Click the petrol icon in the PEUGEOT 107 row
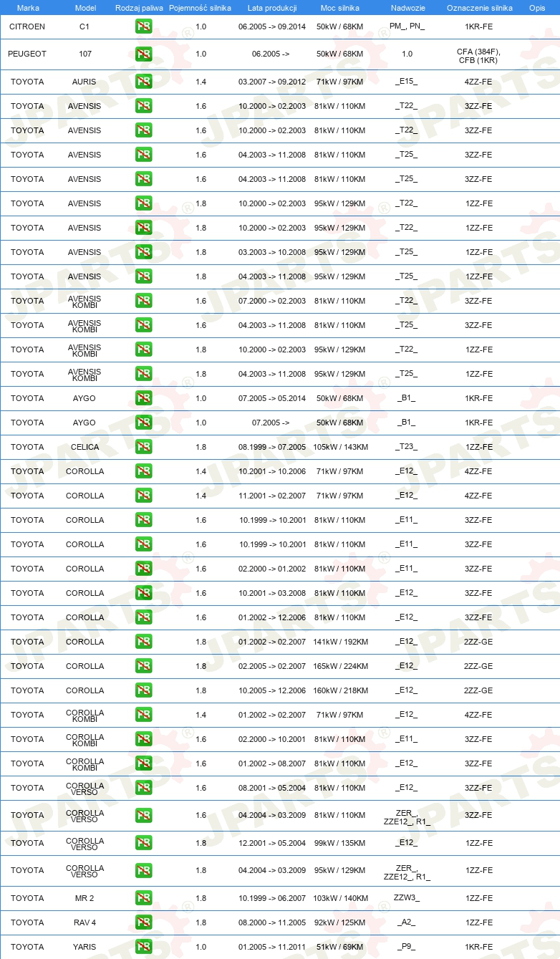Viewport: 560px width, 959px height. 143,54
